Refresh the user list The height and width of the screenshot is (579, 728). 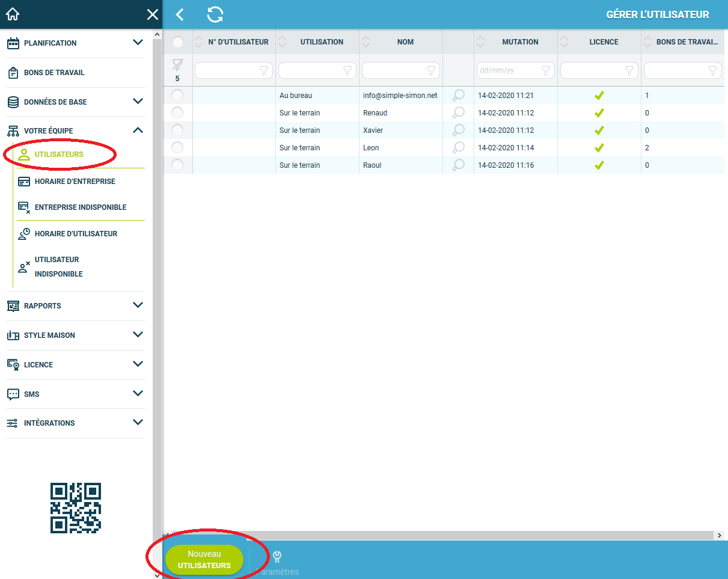pyautogui.click(x=215, y=14)
